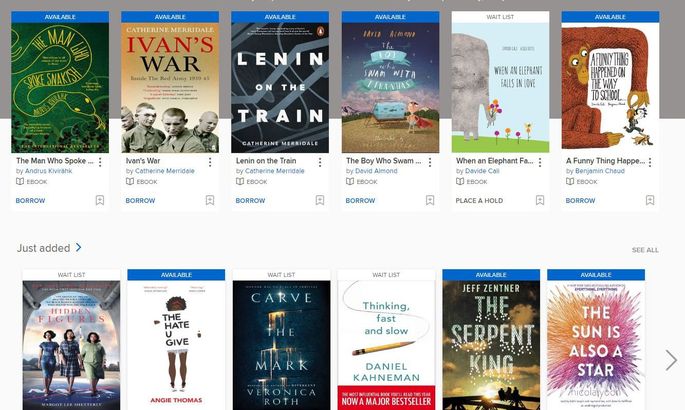This screenshot has height=410, width=685.
Task: See all Just added titles
Action: point(645,250)
